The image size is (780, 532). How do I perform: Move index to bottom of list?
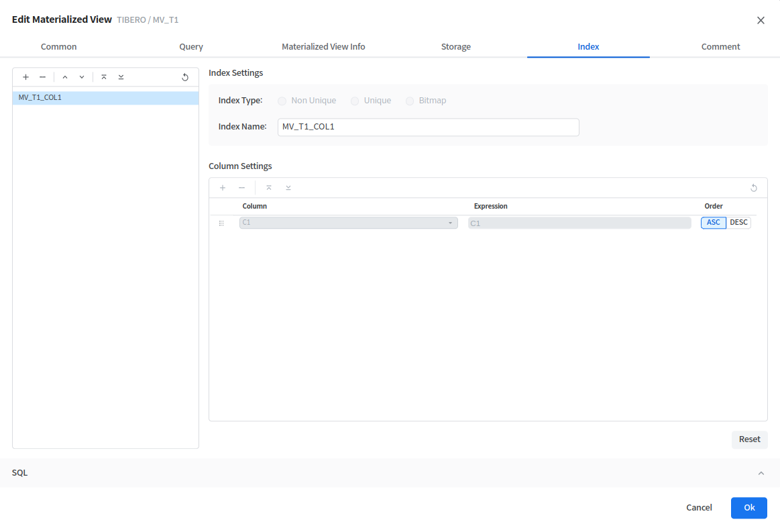click(x=121, y=77)
